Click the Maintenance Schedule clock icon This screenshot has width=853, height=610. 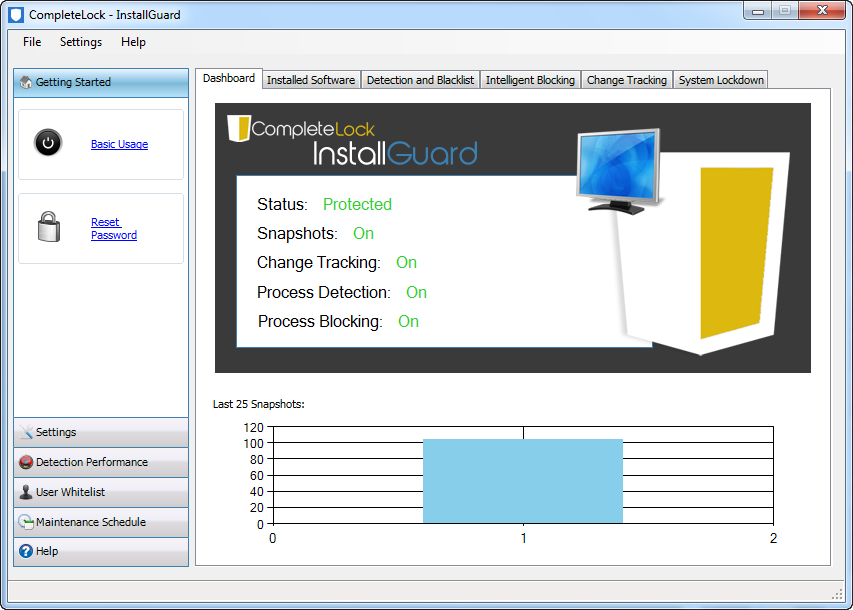[26, 522]
